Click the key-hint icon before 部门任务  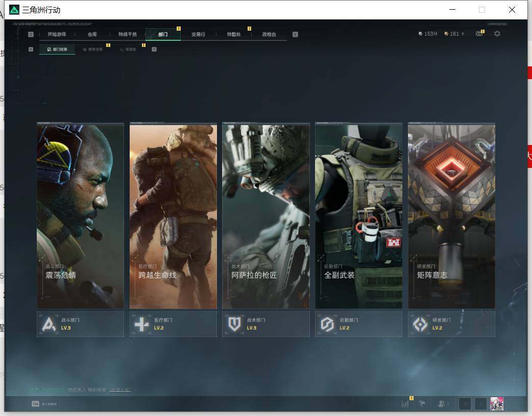pos(31,49)
